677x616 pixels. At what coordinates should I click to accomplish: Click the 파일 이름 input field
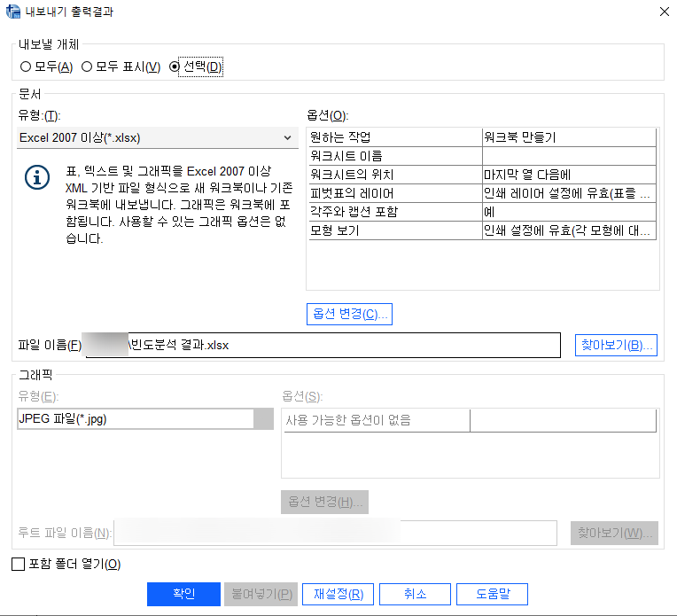click(323, 345)
